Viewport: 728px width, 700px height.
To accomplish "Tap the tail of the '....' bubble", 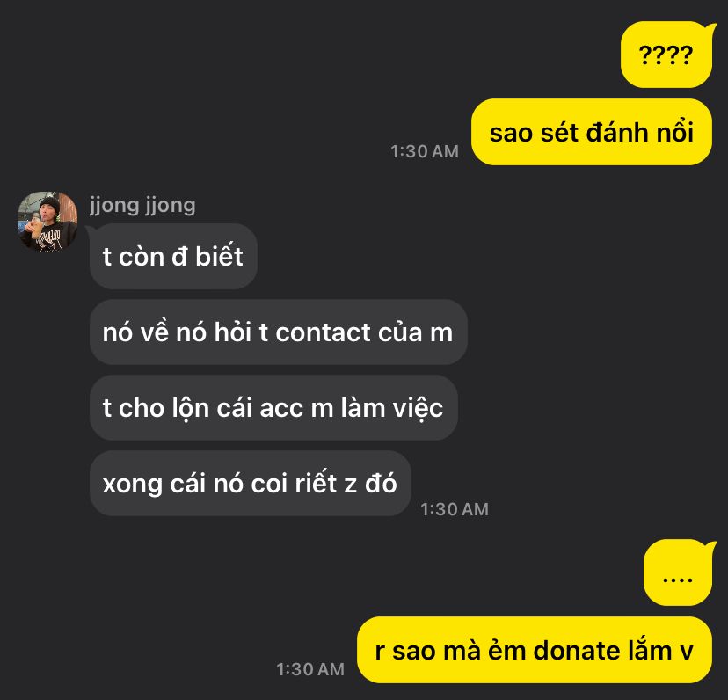I will click(710, 545).
